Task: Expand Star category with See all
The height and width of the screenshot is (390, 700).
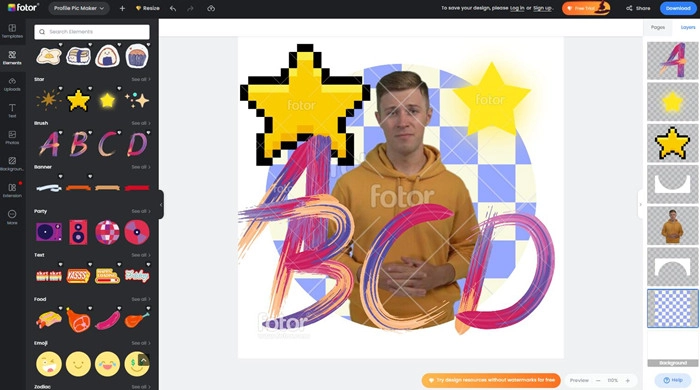Action: pyautogui.click(x=141, y=79)
